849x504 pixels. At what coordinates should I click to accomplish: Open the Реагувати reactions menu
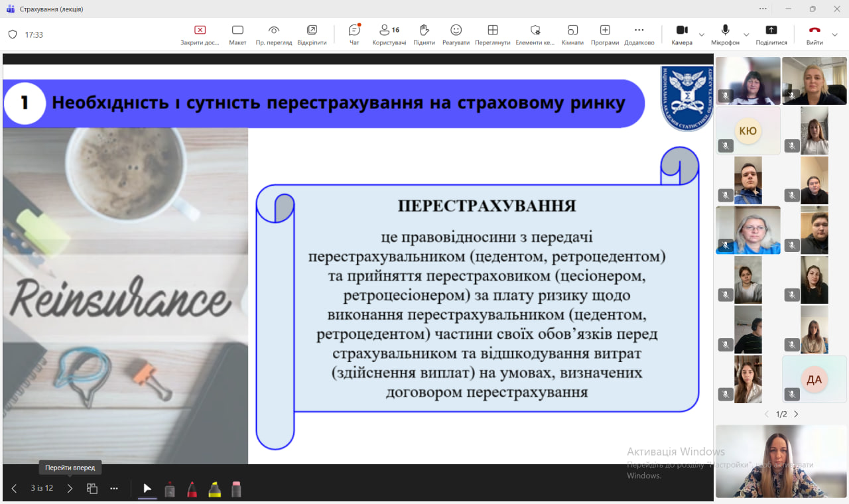coord(456,34)
